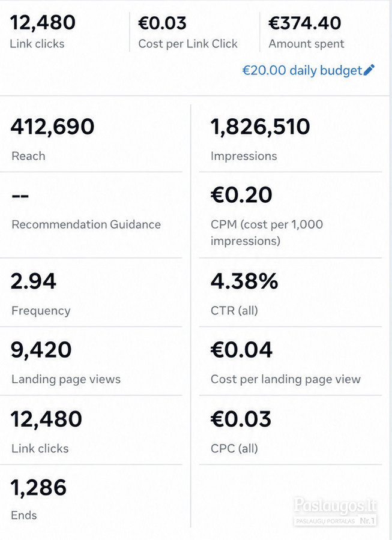Select the 2.94 Frequency metric
This screenshot has width=392, height=540.
pos(91,292)
